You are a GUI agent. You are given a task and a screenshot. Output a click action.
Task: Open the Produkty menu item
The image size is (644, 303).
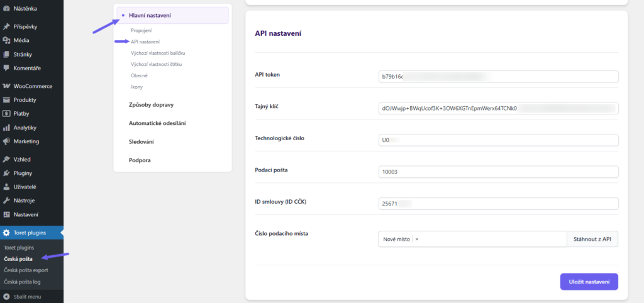click(x=31, y=100)
